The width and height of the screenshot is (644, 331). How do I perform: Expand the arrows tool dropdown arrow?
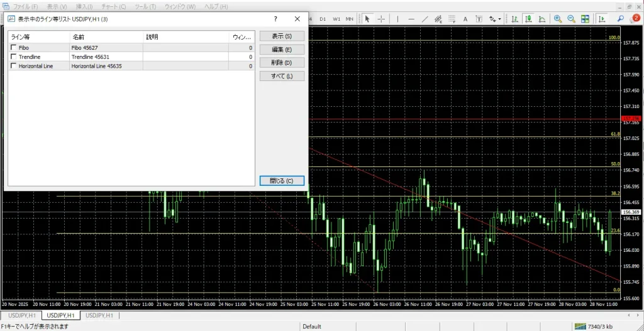[500, 19]
